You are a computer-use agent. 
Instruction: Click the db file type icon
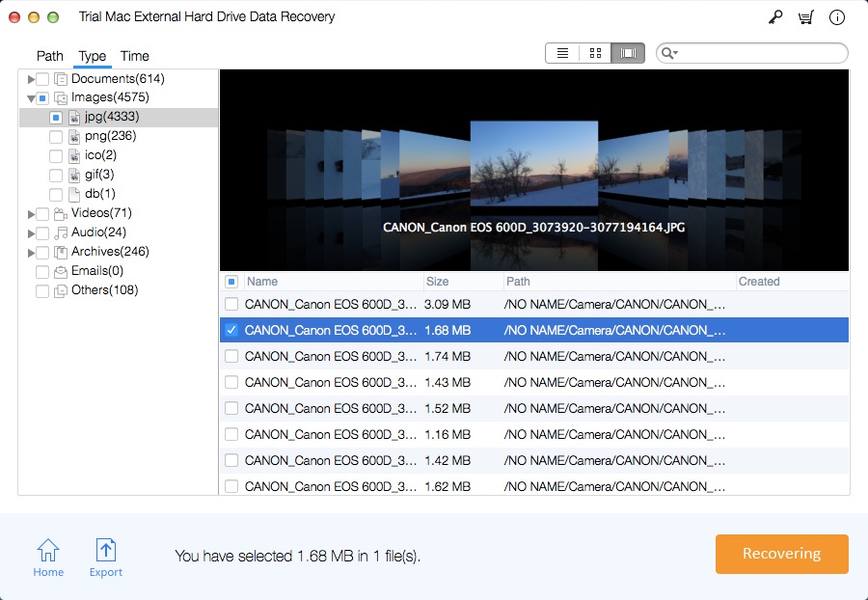74,195
